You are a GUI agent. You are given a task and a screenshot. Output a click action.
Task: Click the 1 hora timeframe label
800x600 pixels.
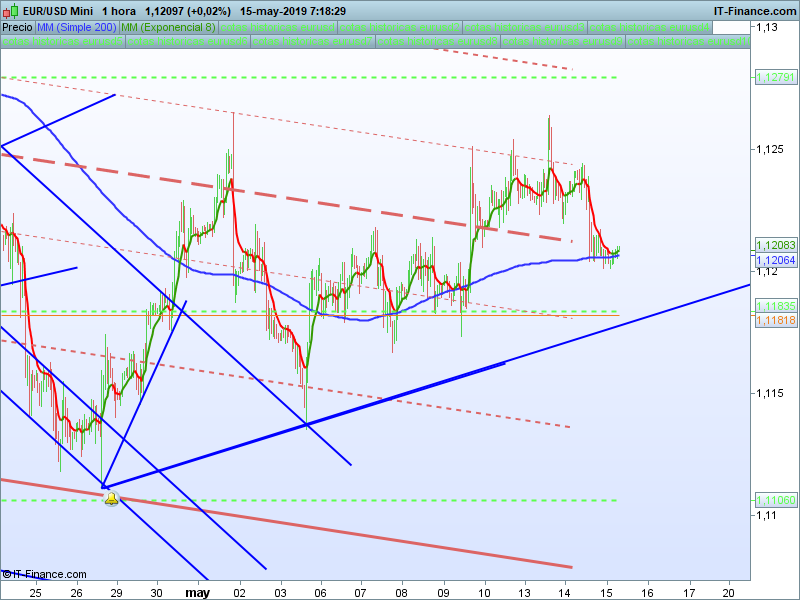pyautogui.click(x=118, y=11)
